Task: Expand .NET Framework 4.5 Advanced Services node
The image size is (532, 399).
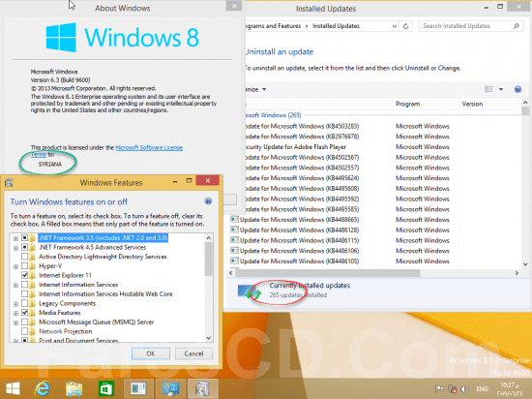Action: [15, 248]
